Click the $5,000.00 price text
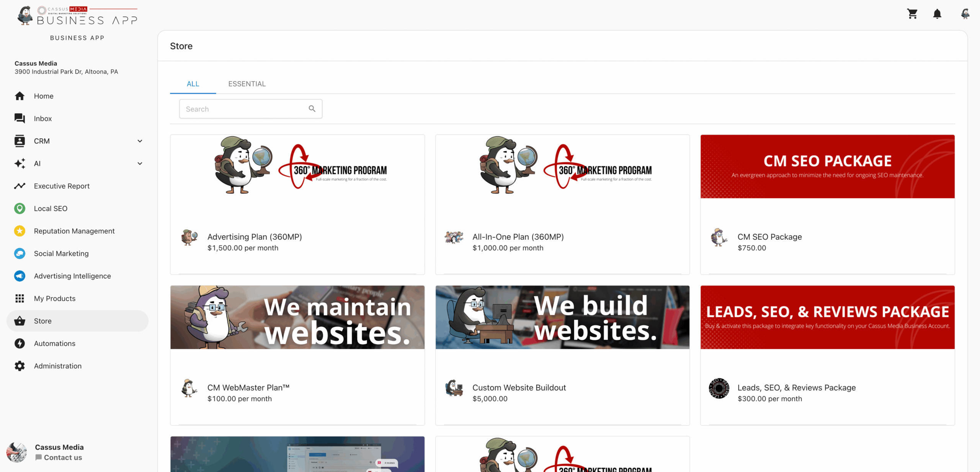The width and height of the screenshot is (980, 472). pyautogui.click(x=490, y=399)
